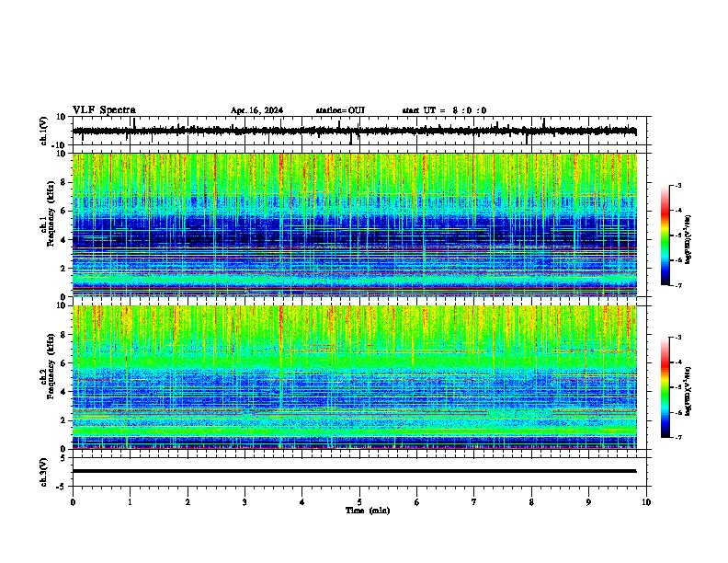The image size is (728, 563).
Task: Click the ch.3(V) axis label
Action: point(44,473)
